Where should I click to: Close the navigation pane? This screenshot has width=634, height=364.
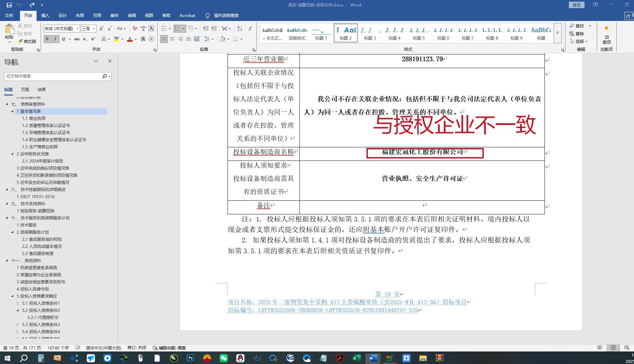coord(110,61)
